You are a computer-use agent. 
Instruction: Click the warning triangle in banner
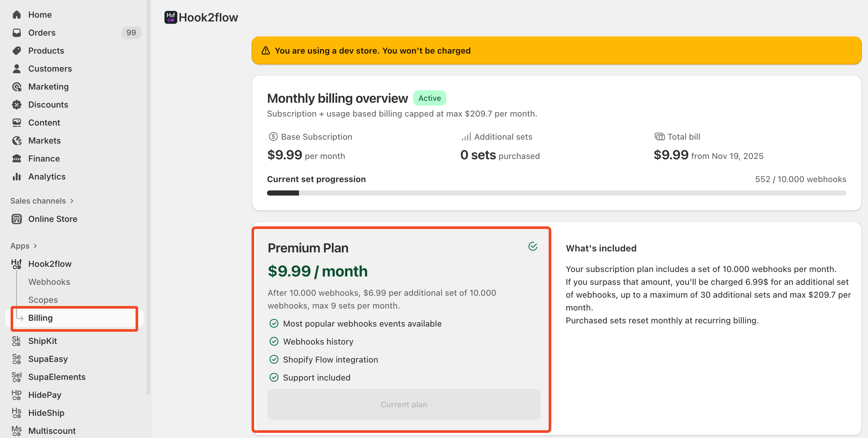pyautogui.click(x=266, y=50)
